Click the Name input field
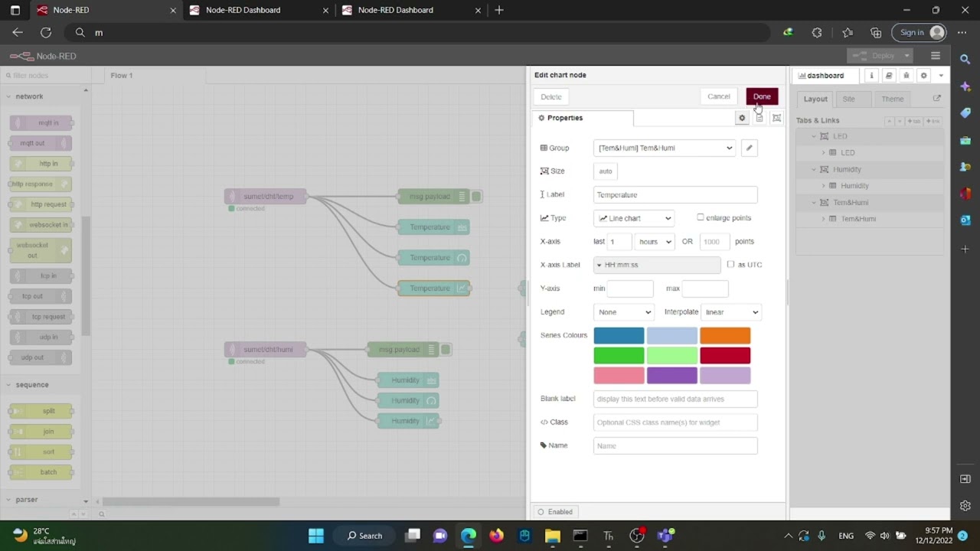980x551 pixels. pyautogui.click(x=675, y=445)
